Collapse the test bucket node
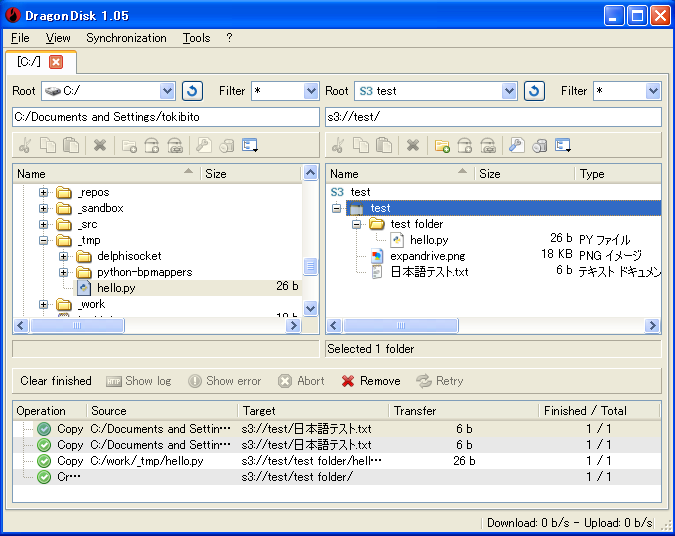Image resolution: width=675 pixels, height=536 pixels. pos(337,208)
